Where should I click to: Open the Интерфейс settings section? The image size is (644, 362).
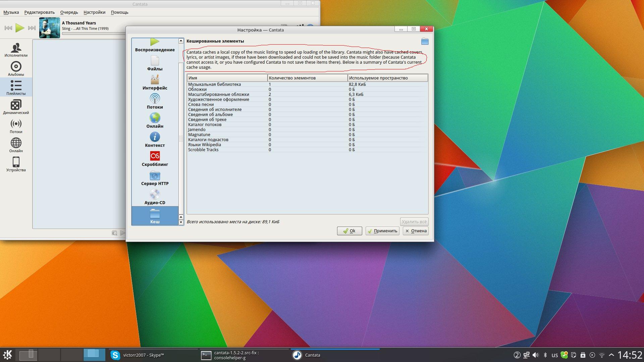[155, 82]
